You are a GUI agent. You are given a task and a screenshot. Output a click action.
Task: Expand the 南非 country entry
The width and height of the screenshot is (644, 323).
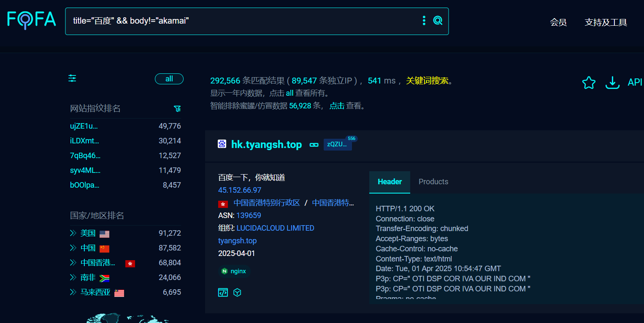(x=73, y=277)
